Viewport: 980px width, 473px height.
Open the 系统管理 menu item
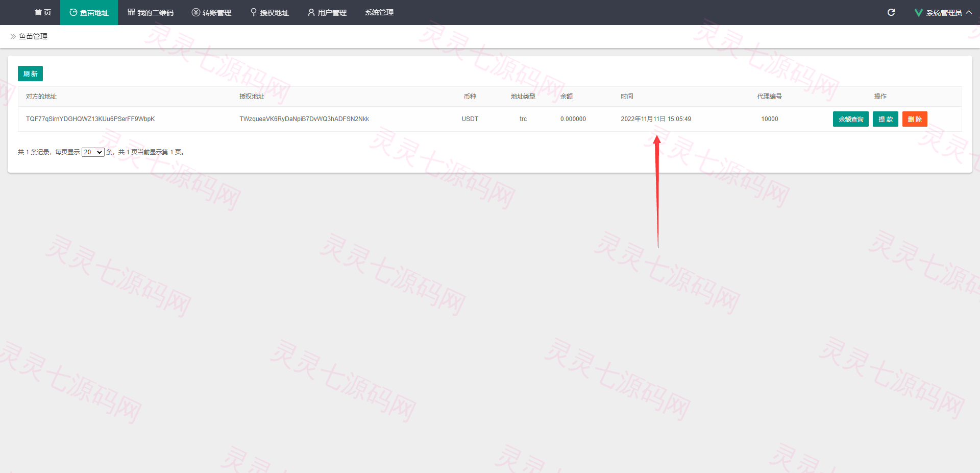(x=379, y=12)
